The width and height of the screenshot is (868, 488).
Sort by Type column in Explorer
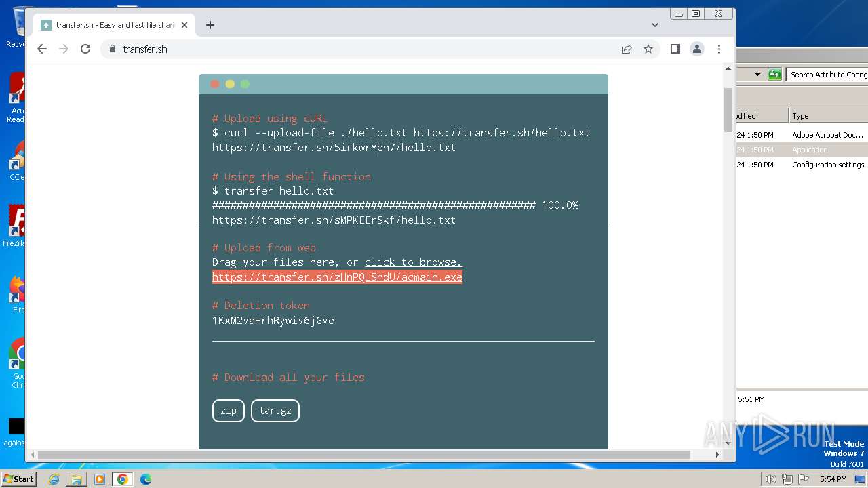pyautogui.click(x=829, y=116)
